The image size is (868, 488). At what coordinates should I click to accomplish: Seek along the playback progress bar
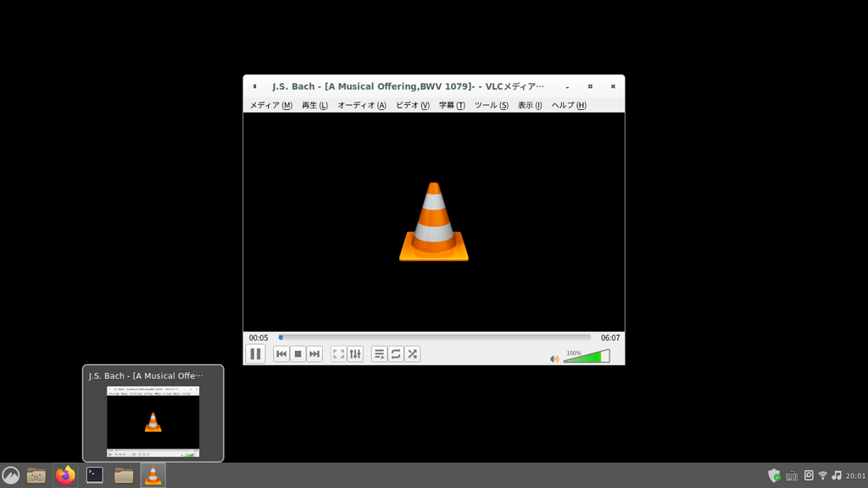(x=435, y=337)
